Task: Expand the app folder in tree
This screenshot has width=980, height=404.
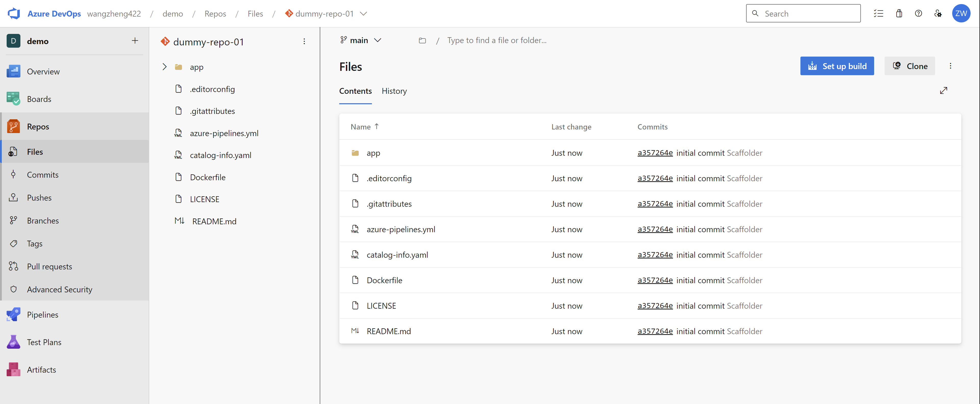Action: (164, 67)
